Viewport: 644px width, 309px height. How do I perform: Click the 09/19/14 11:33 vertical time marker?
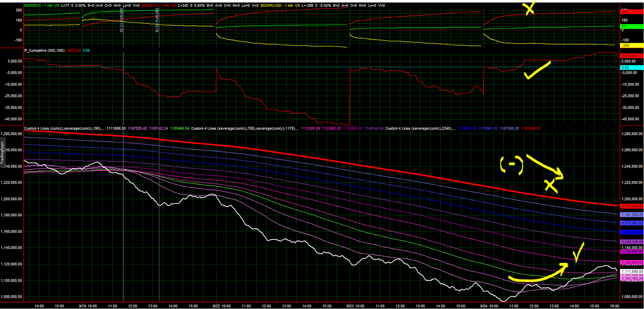[121, 20]
